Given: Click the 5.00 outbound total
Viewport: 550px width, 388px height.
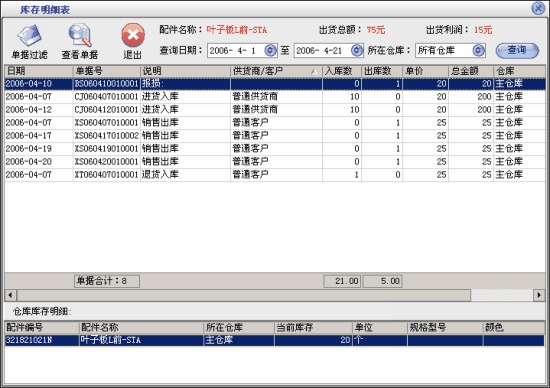Looking at the screenshot, I should (x=382, y=281).
